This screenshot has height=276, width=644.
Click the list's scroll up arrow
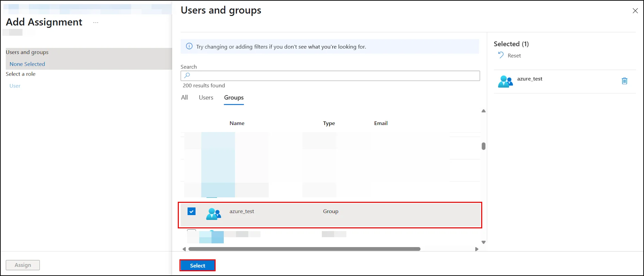(484, 111)
